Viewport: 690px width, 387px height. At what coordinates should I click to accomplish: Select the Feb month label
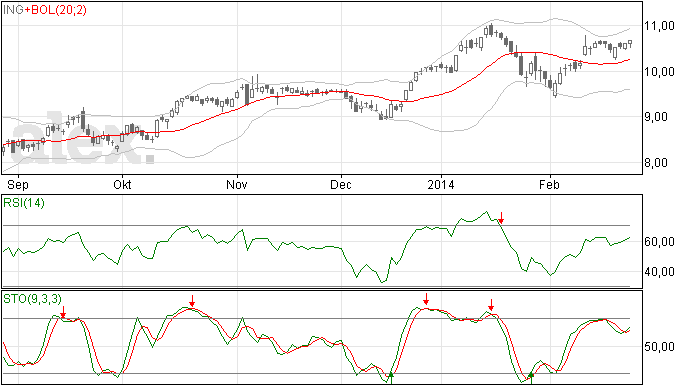tap(550, 184)
